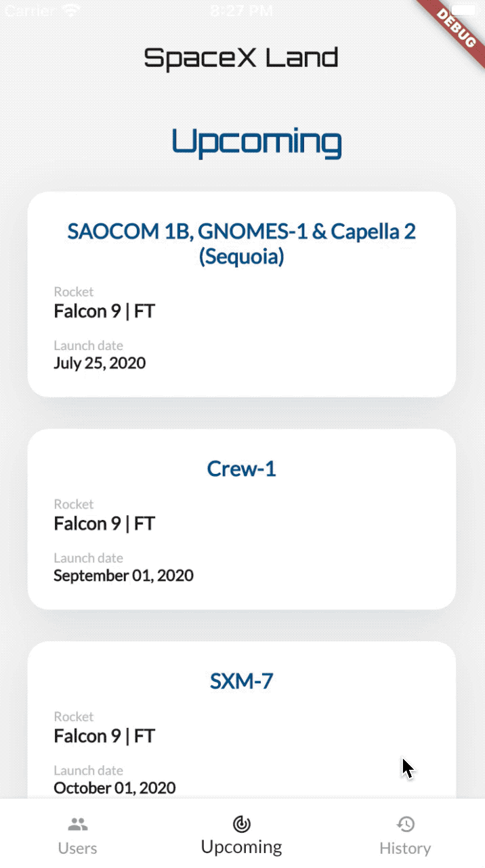Open the Crew-1 launch title
The height and width of the screenshot is (868, 485).
point(242,469)
